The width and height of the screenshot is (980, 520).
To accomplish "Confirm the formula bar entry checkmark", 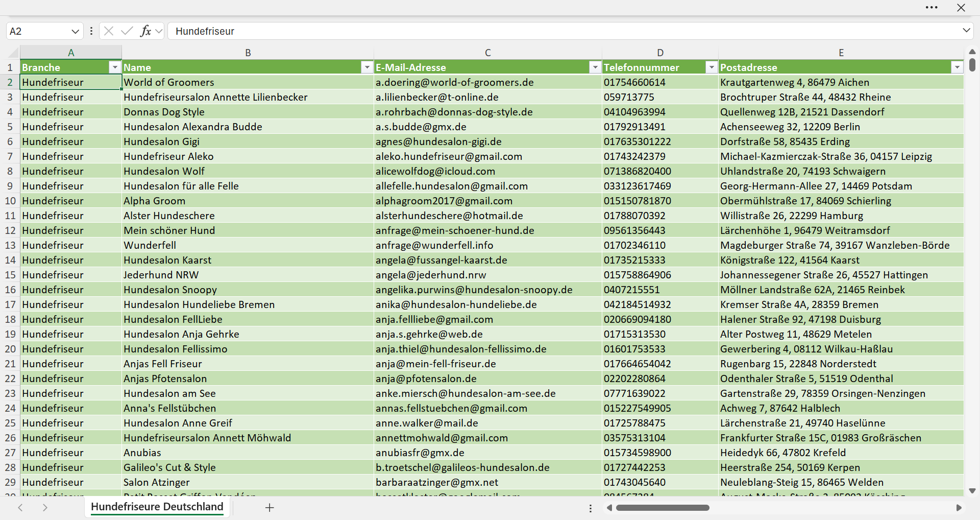I will 127,31.
